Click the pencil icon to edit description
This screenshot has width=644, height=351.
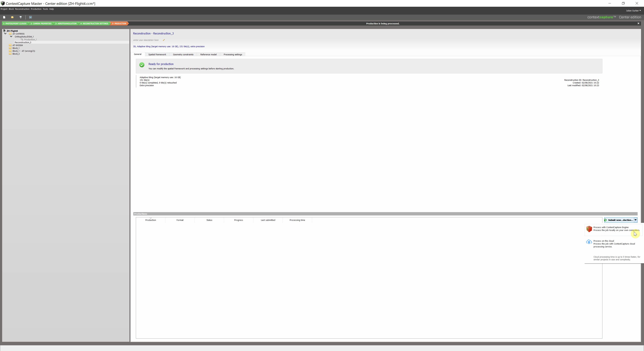164,40
